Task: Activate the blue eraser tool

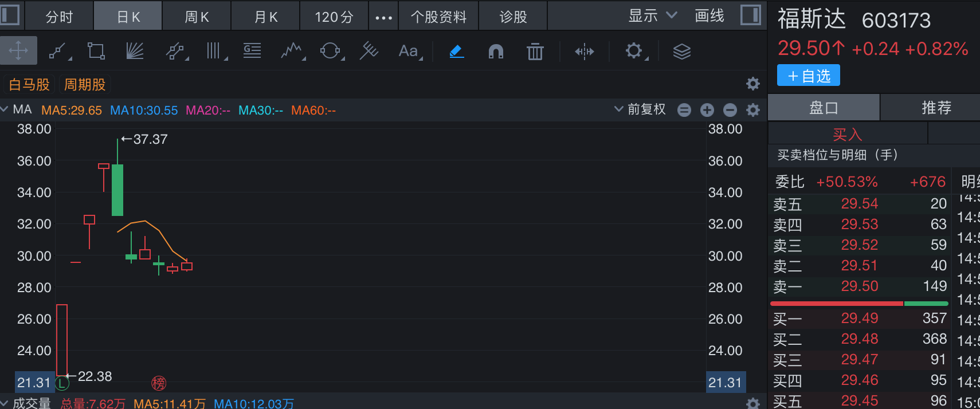Action: (456, 52)
